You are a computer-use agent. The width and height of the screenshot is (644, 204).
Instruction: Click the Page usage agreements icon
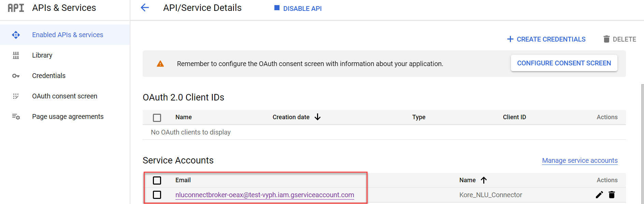point(16,116)
